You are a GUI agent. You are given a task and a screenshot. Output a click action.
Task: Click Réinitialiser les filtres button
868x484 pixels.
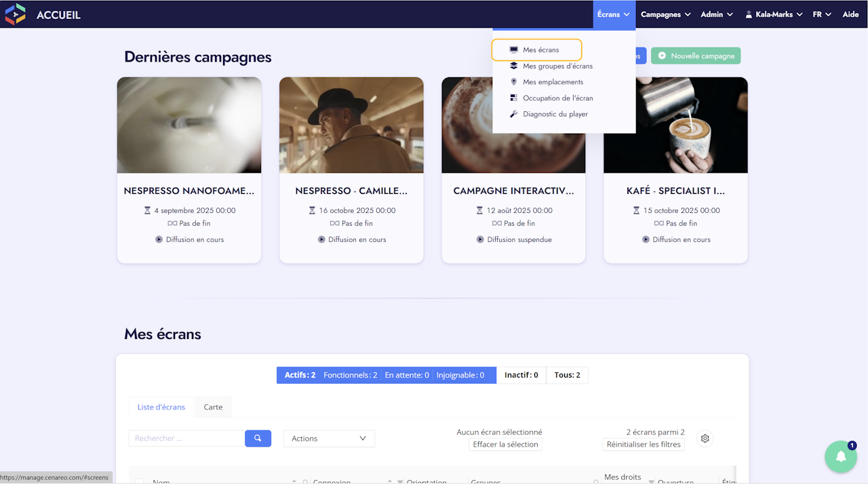click(644, 445)
